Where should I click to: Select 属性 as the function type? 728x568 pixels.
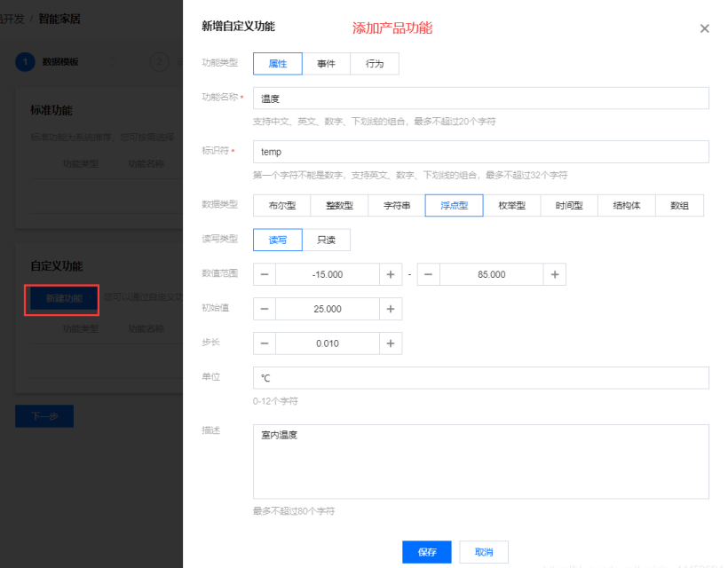point(277,64)
